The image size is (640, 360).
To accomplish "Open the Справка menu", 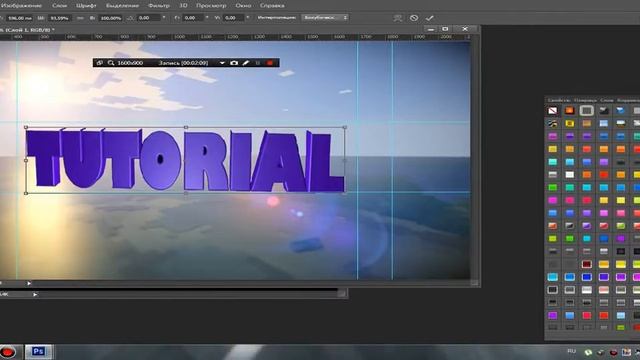I will point(272,6).
